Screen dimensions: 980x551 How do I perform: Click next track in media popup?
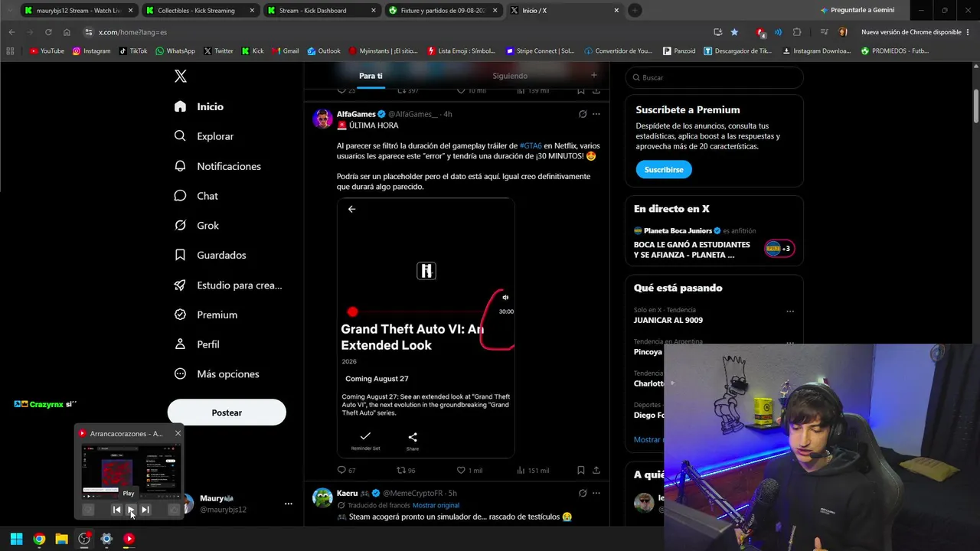[145, 510]
